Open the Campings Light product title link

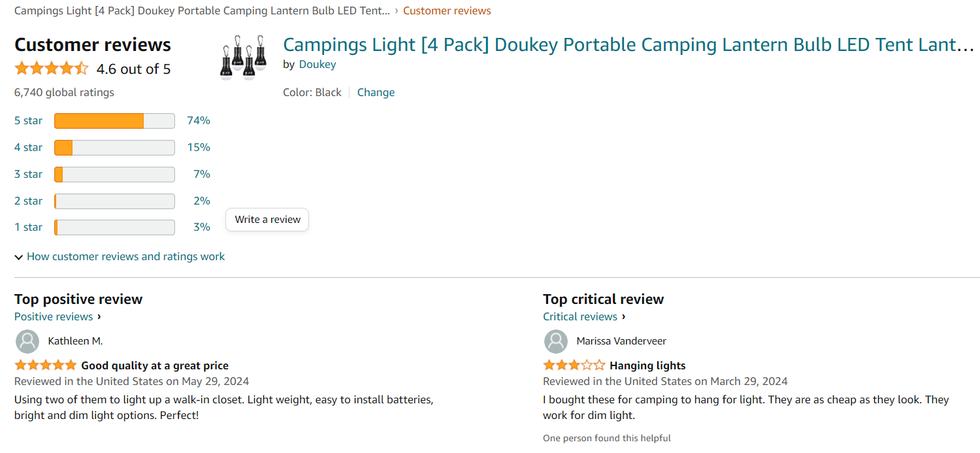point(628,45)
